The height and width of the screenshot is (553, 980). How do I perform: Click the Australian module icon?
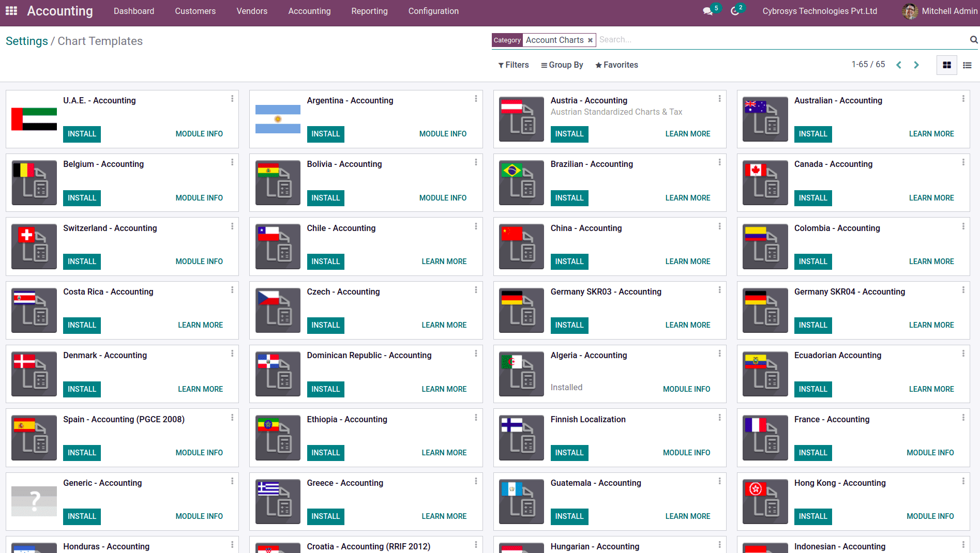(765, 119)
